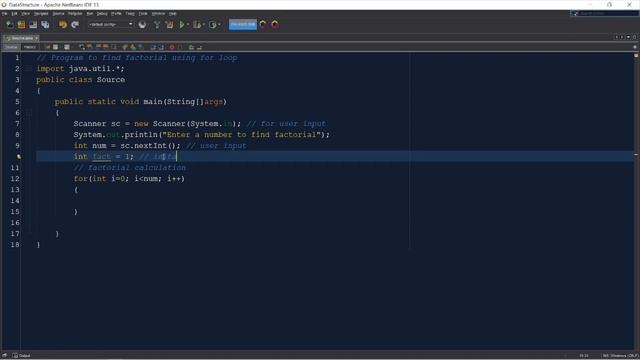Toggle Highlight Search in the editor toolbar
Image resolution: width=640 pixels, height=360 pixels.
point(106,47)
